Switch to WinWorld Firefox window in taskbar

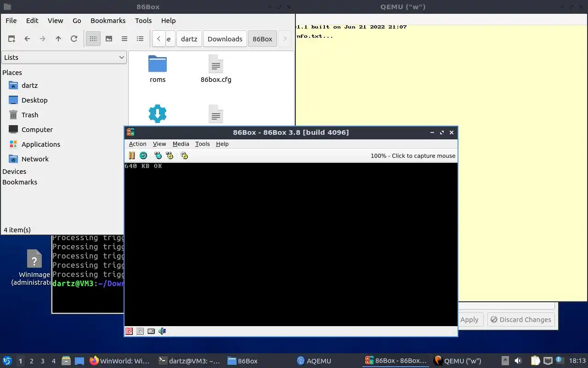120,361
